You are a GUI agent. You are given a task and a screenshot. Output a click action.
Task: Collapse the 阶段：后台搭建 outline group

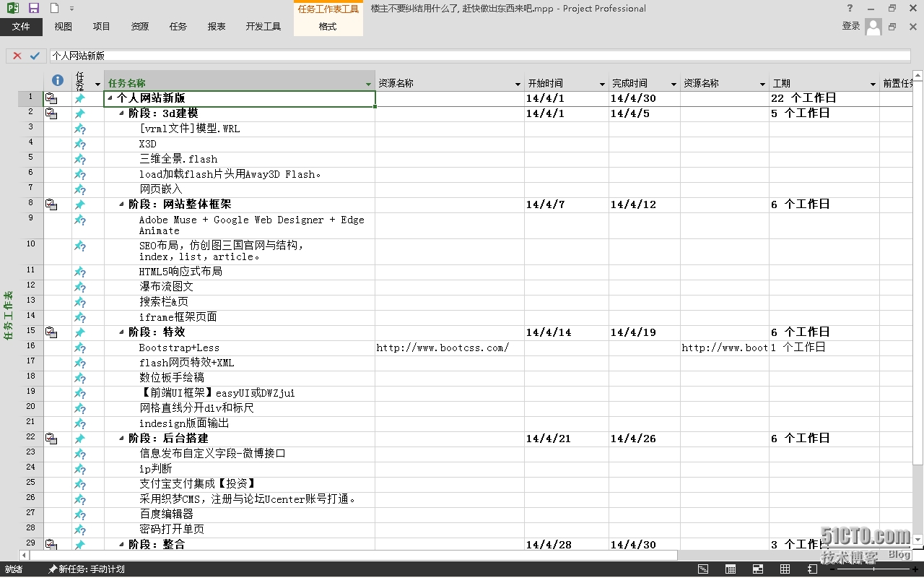click(122, 439)
